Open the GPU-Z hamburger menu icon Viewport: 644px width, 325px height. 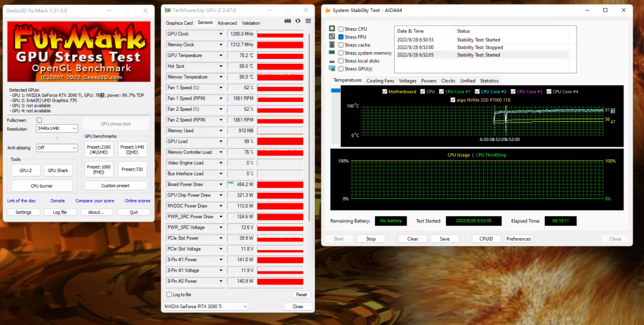pyautogui.click(x=308, y=21)
